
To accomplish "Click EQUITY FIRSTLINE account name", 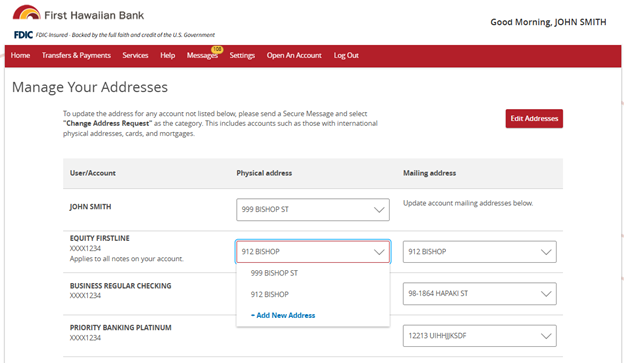I will click(99, 238).
